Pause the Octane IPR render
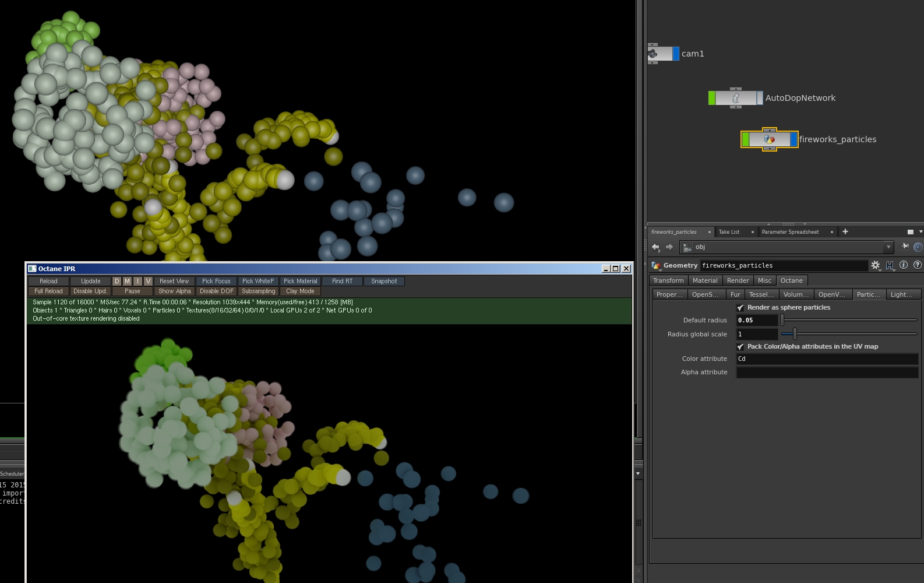 coord(132,291)
